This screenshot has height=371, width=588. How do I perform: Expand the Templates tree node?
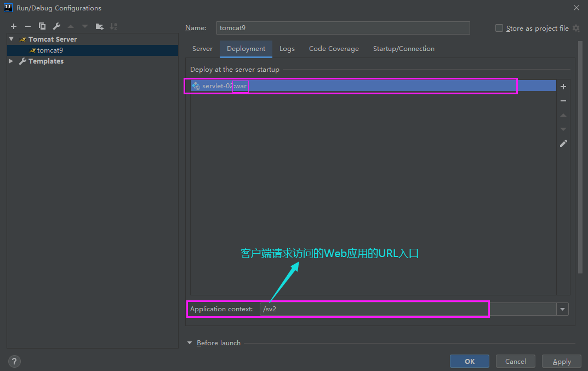(x=12, y=61)
